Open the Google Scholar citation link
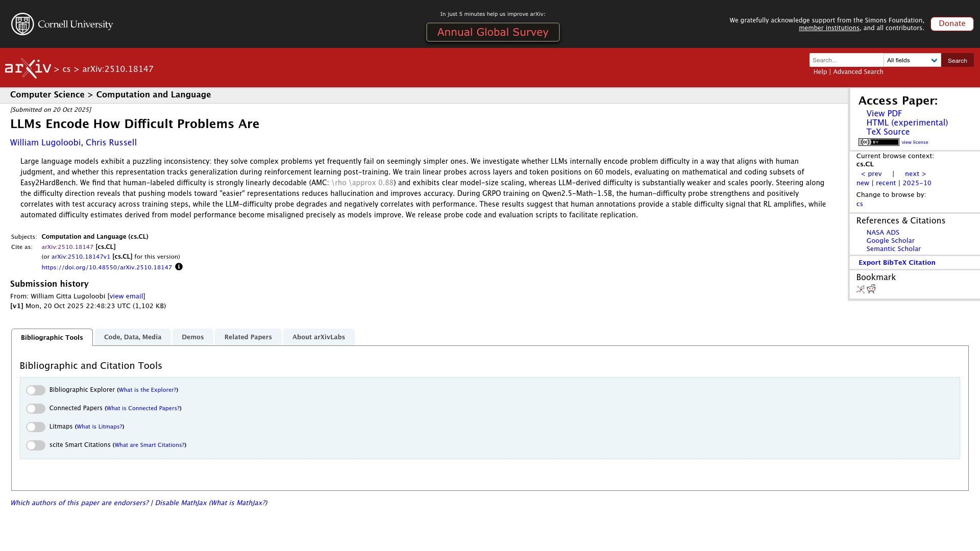 [890, 241]
